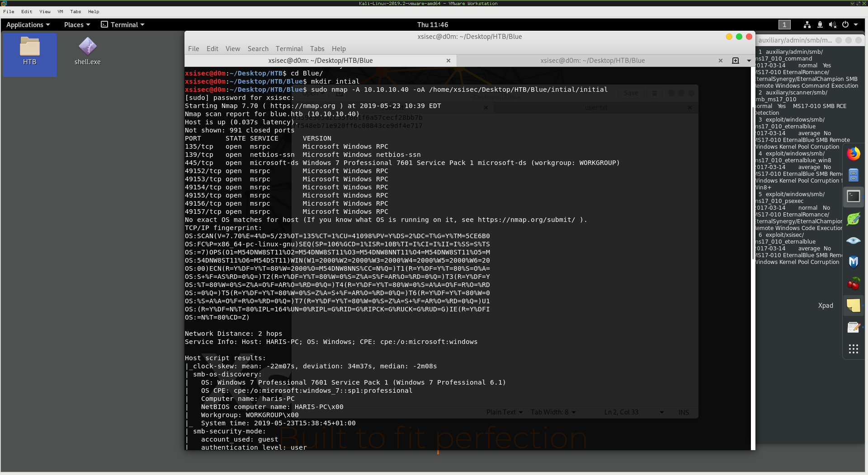Open terminal window Help menu
The height and width of the screenshot is (475, 868).
tap(339, 49)
